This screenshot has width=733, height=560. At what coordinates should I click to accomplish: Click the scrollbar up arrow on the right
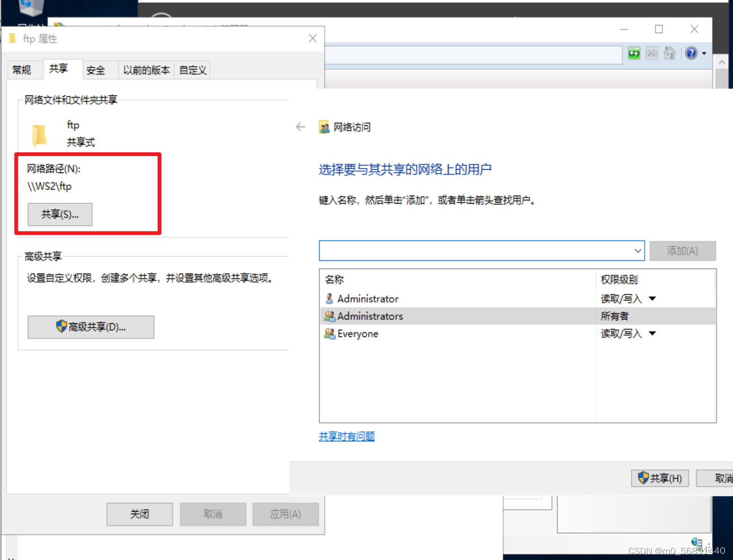[x=722, y=61]
